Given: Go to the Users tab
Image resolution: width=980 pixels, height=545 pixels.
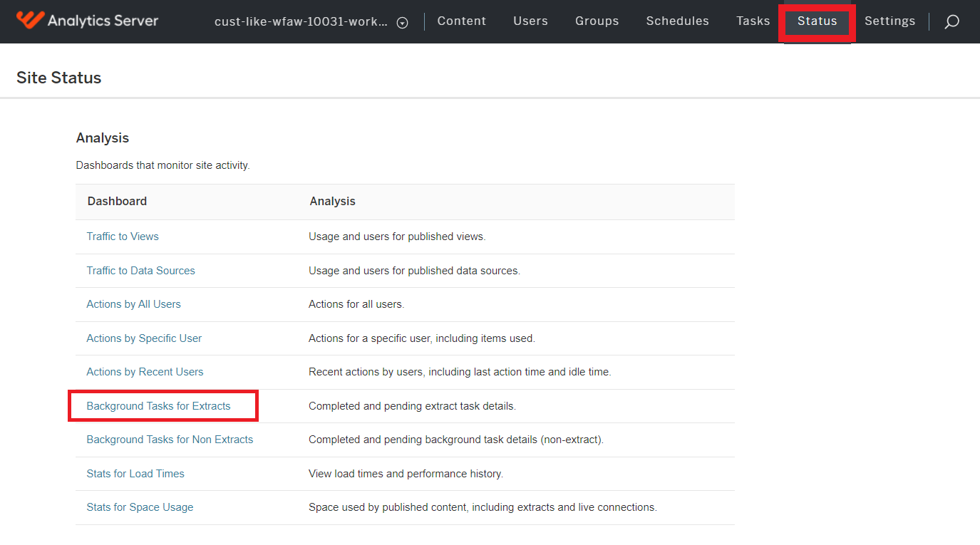Looking at the screenshot, I should (x=530, y=21).
